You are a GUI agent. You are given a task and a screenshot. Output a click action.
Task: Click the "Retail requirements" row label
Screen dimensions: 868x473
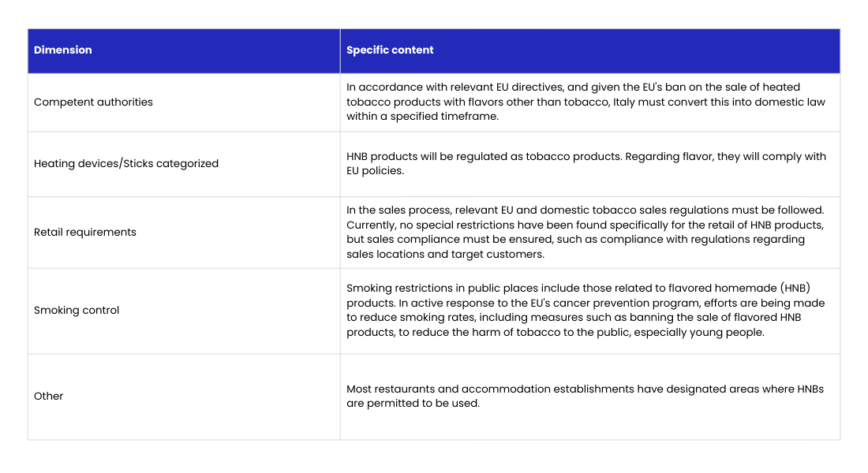85,233
